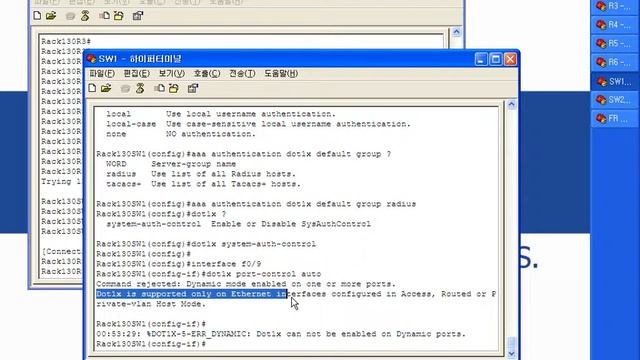This screenshot has height=360, width=640.
Task: Click scroll-down arrow in SW1 terminal
Action: click(511, 353)
